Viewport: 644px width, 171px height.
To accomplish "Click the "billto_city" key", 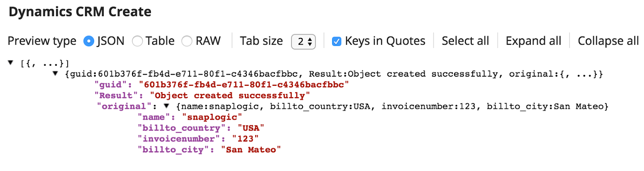I will point(173,150).
